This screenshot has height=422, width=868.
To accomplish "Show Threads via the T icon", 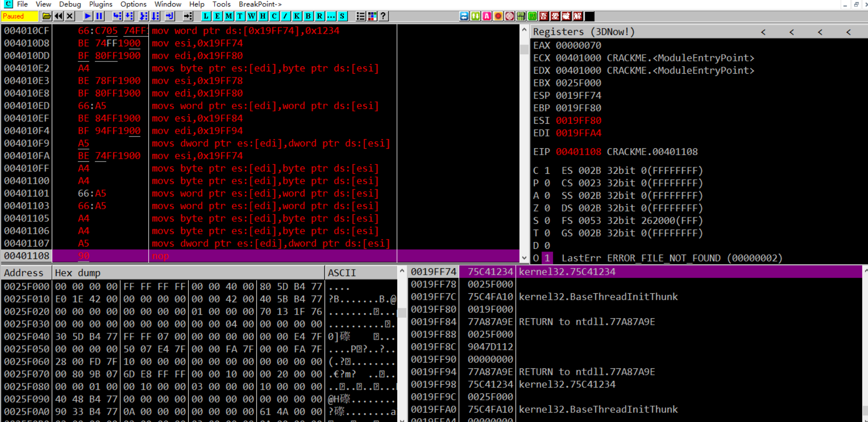I will (x=240, y=16).
